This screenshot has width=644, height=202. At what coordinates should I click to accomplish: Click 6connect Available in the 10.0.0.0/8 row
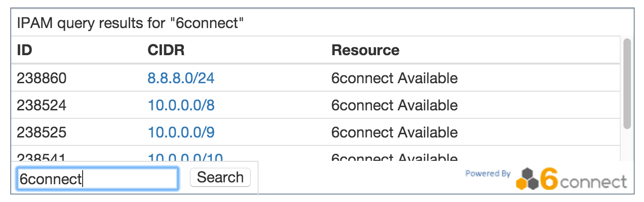pyautogui.click(x=394, y=105)
